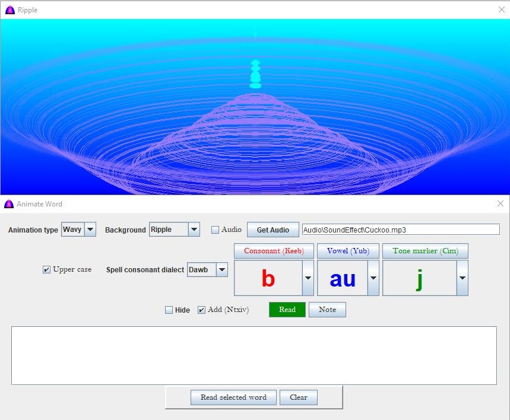The width and height of the screenshot is (510, 420).
Task: Click the Get Audio button
Action: tap(273, 230)
